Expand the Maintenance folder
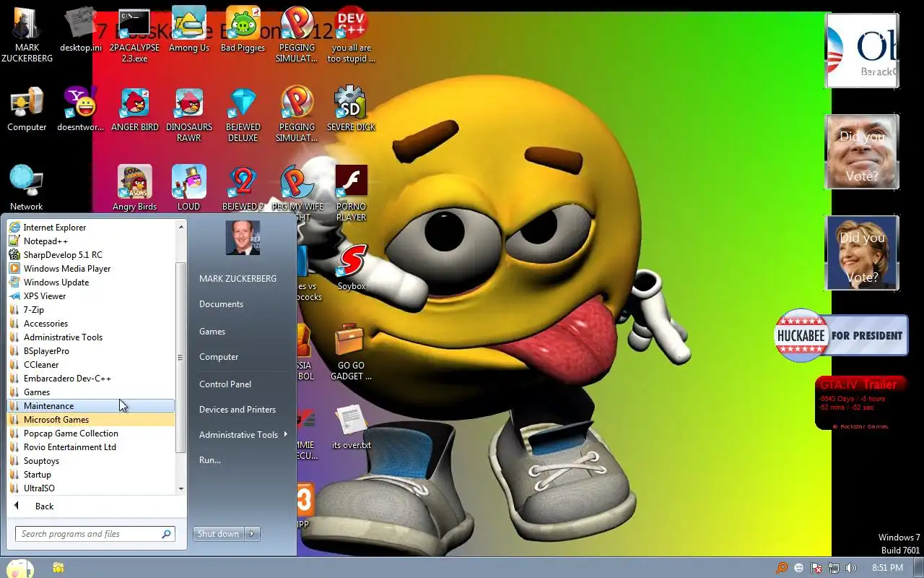 click(91, 405)
